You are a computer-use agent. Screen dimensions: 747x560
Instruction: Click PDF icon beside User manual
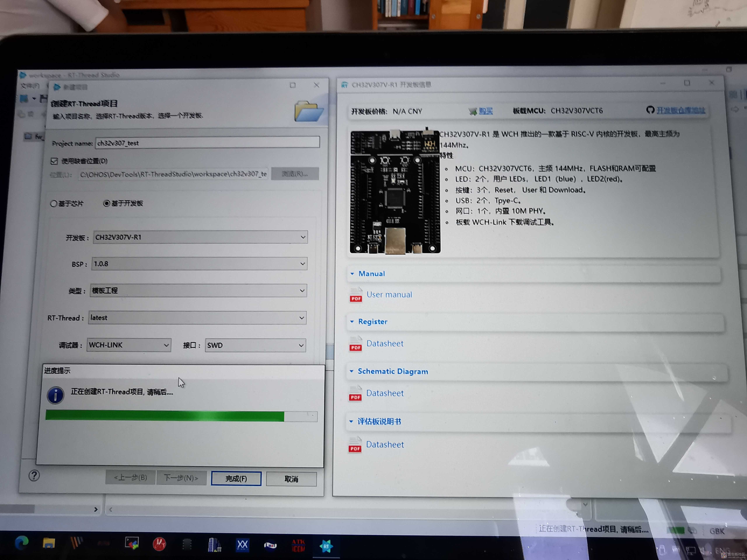[356, 295]
